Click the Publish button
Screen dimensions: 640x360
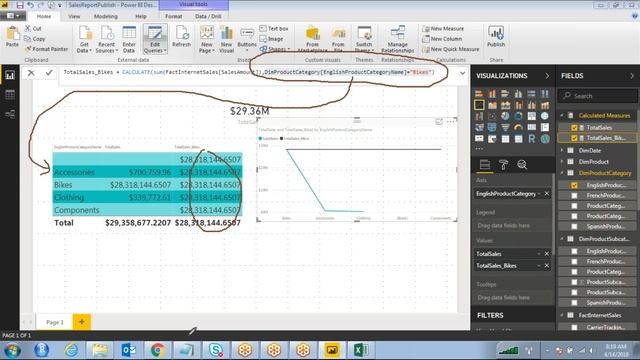point(496,36)
